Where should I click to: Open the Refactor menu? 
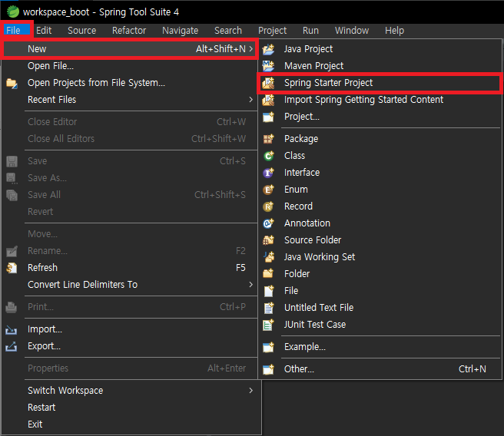tap(129, 31)
